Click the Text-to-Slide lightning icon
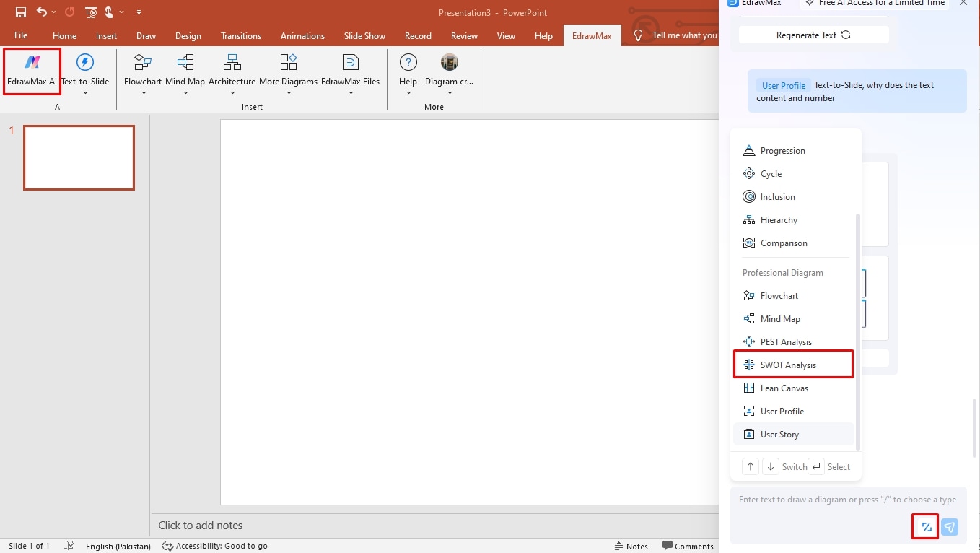 [85, 62]
